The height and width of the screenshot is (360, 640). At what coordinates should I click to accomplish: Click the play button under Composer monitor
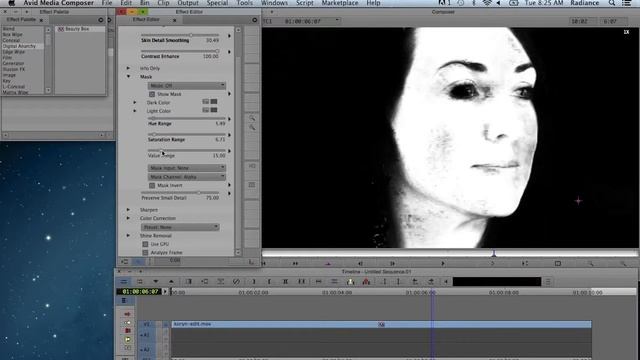(x=442, y=264)
